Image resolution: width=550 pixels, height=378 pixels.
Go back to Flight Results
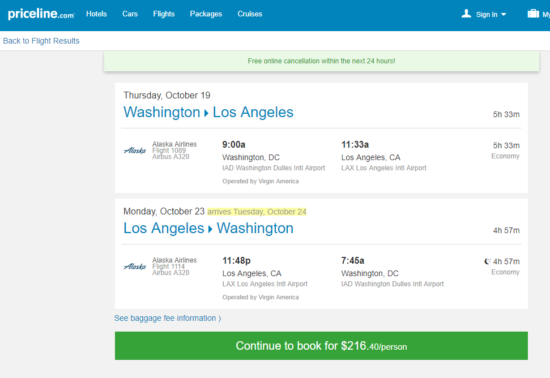[41, 41]
